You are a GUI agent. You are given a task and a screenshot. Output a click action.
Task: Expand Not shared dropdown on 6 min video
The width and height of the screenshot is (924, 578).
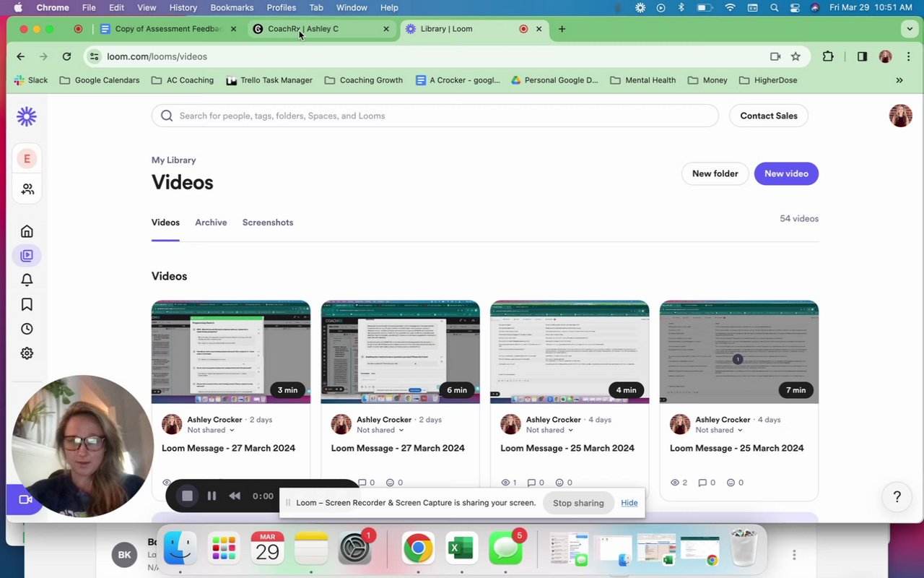[x=380, y=430]
